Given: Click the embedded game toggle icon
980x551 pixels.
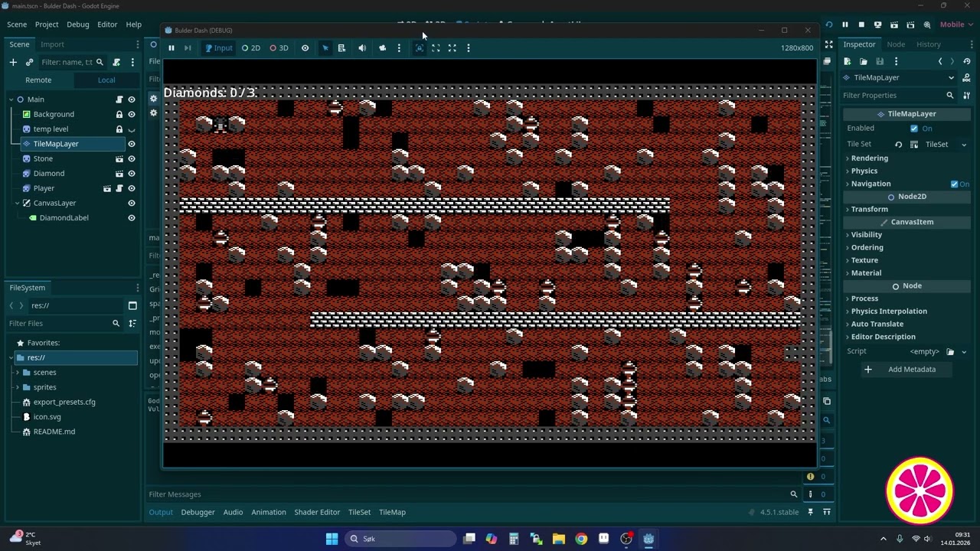Looking at the screenshot, I should tap(420, 47).
